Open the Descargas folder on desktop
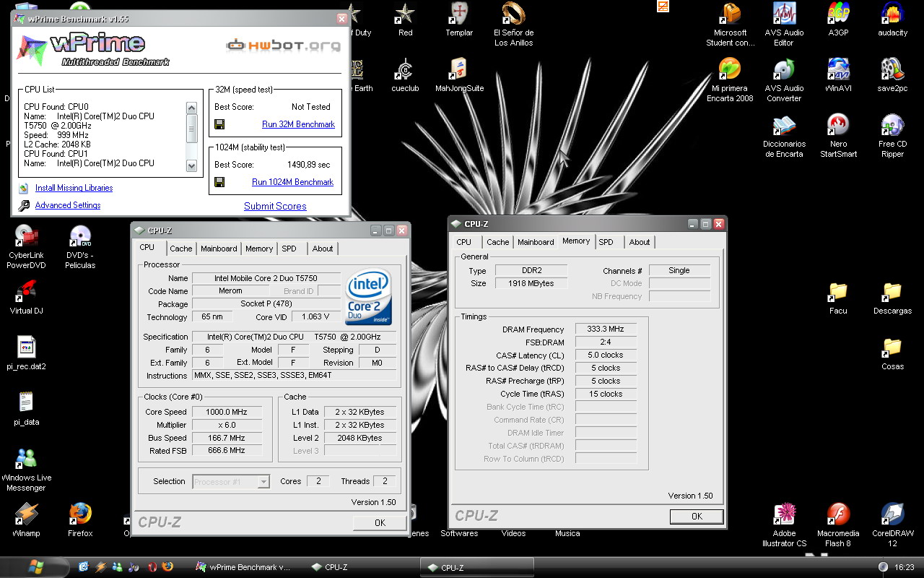 (x=892, y=298)
